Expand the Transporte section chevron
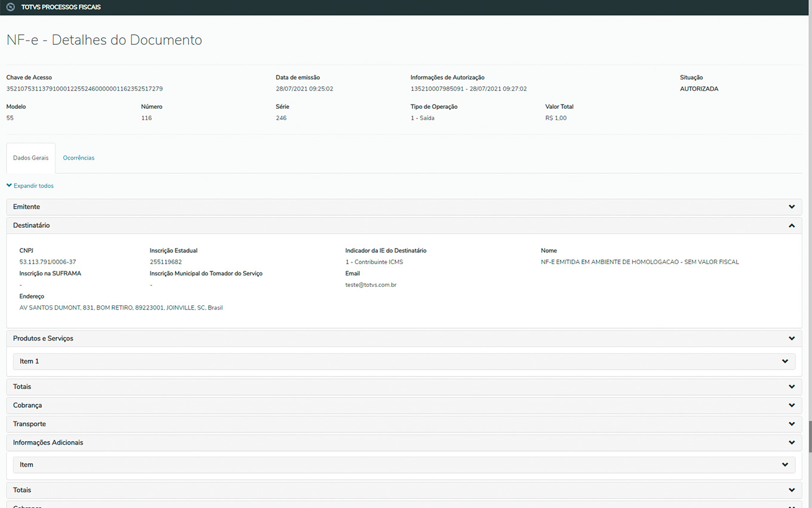 [792, 424]
